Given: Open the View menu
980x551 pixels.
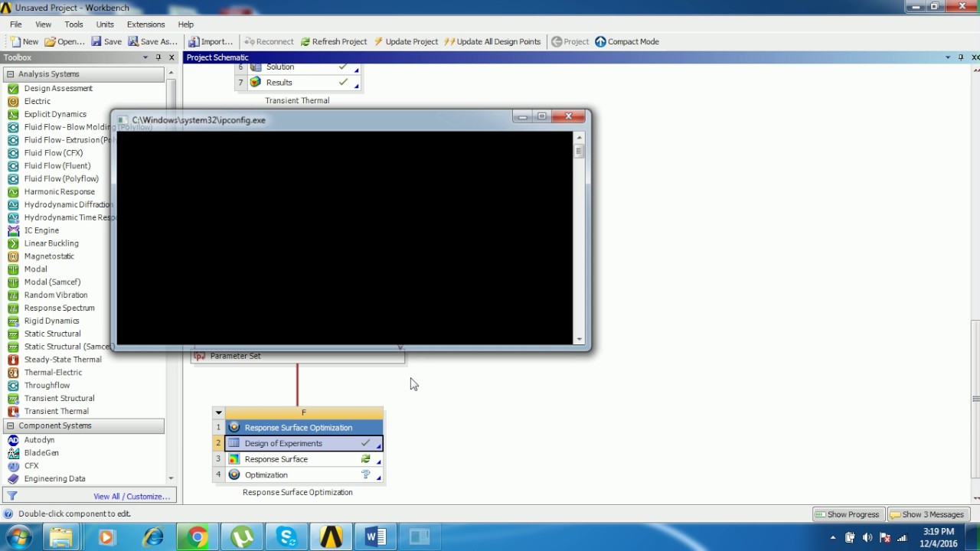Looking at the screenshot, I should tap(44, 24).
